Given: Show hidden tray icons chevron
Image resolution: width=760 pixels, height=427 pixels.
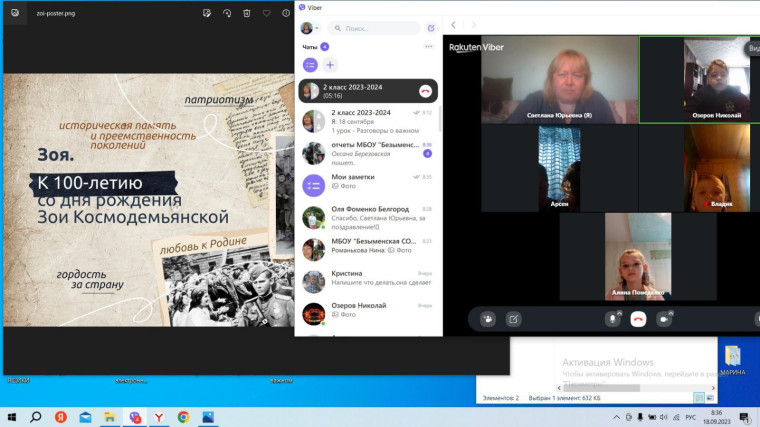Looking at the screenshot, I should click(616, 417).
